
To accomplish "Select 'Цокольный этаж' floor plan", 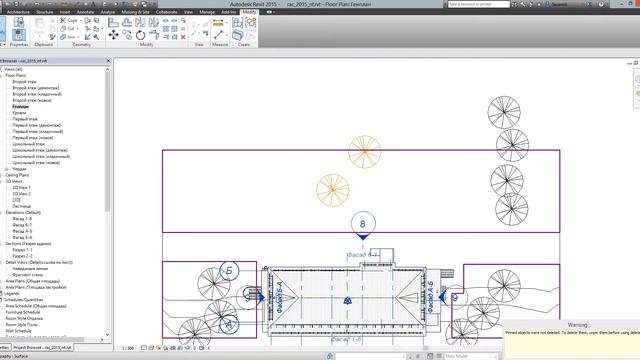I will click(x=29, y=144).
